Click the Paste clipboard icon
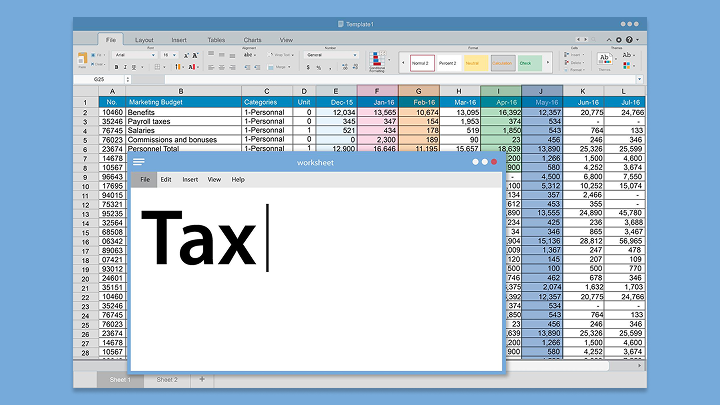This screenshot has height=405, width=720. pos(82,60)
